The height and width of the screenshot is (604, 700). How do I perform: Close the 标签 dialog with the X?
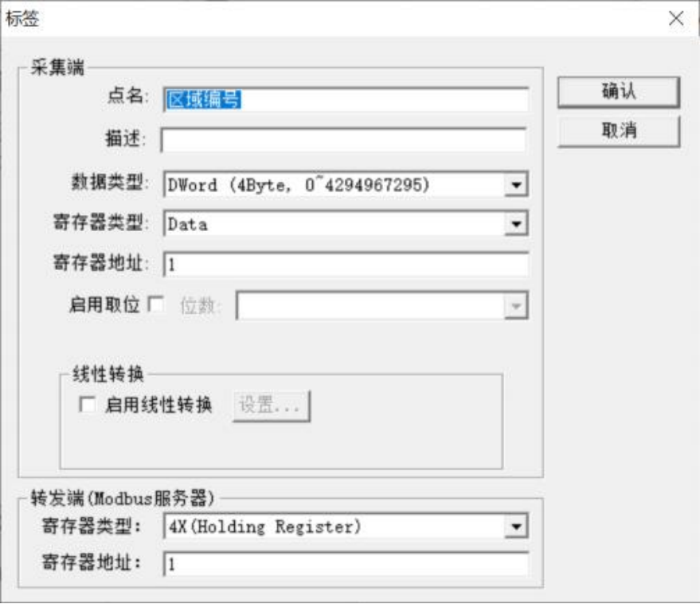[676, 19]
